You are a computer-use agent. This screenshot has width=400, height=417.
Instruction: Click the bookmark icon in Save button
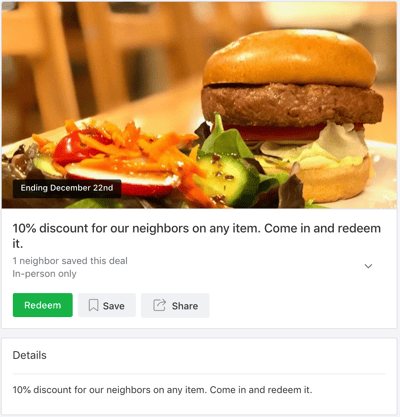click(x=93, y=305)
